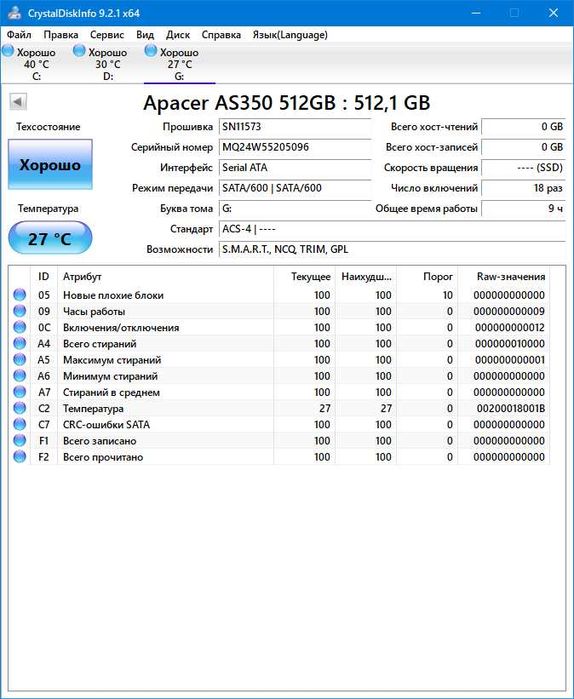Click the Наихудш... column header
The height and width of the screenshot is (699, 574).
point(366,276)
